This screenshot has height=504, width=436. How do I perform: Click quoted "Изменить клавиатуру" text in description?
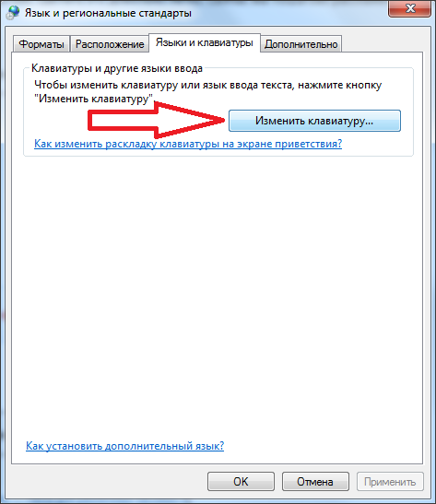tap(94, 99)
